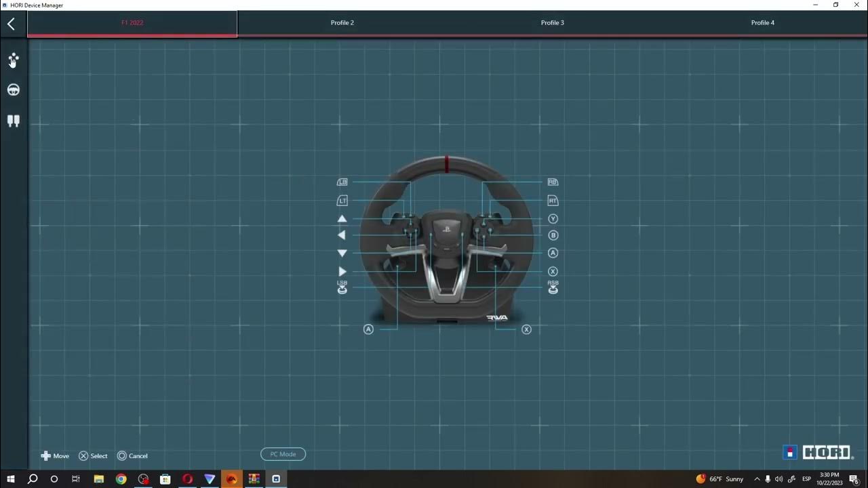Click the Select control hint at bottom
Image resolution: width=868 pixels, height=488 pixels.
[x=94, y=455]
